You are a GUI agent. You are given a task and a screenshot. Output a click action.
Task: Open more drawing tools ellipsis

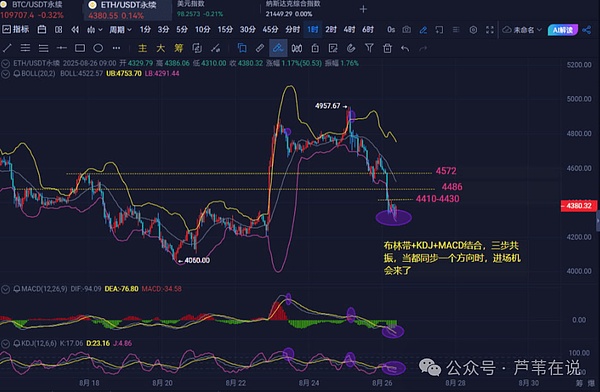116,48
